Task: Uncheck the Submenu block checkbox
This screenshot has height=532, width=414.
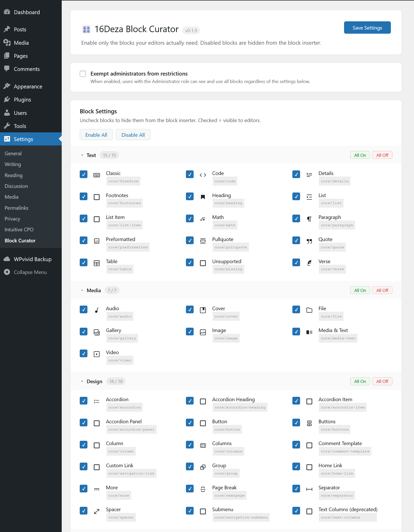Action: click(190, 511)
